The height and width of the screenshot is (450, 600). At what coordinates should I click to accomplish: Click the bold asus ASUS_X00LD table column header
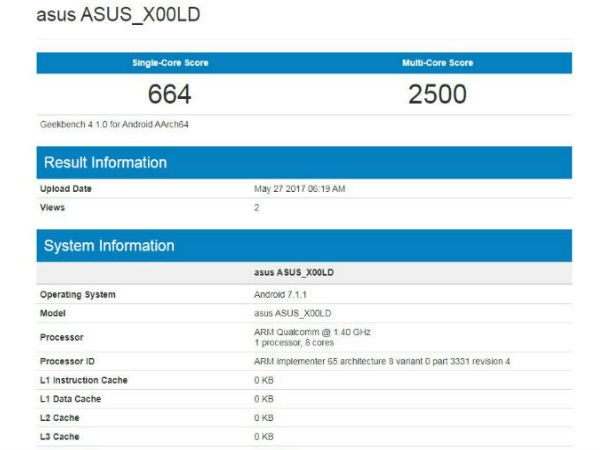(294, 272)
